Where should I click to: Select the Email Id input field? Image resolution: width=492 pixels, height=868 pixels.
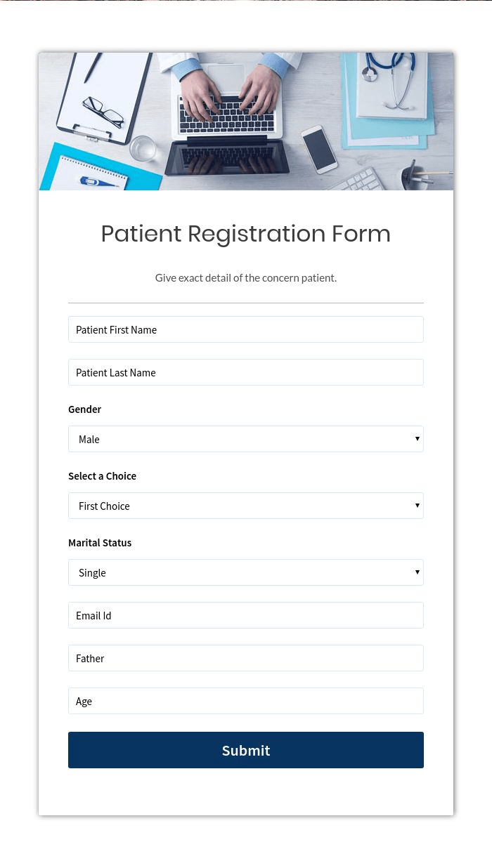click(246, 614)
